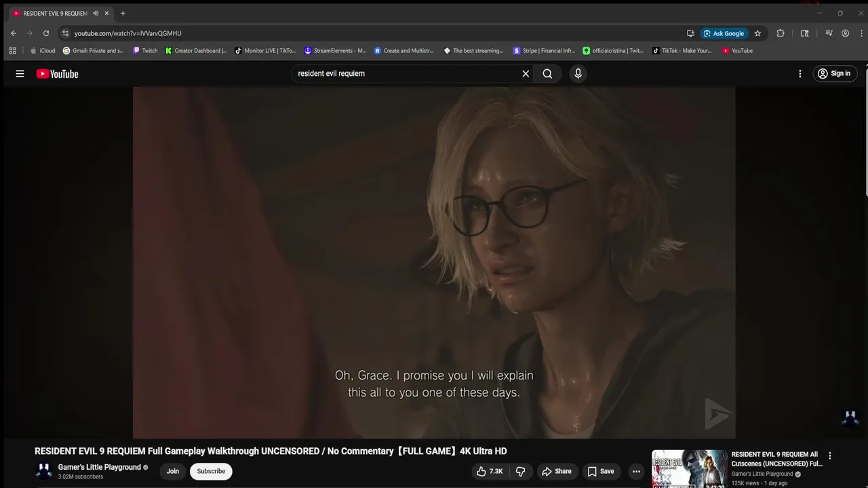The width and height of the screenshot is (868, 488).
Task: Open TikTok Make Your bookmark
Action: [682, 51]
